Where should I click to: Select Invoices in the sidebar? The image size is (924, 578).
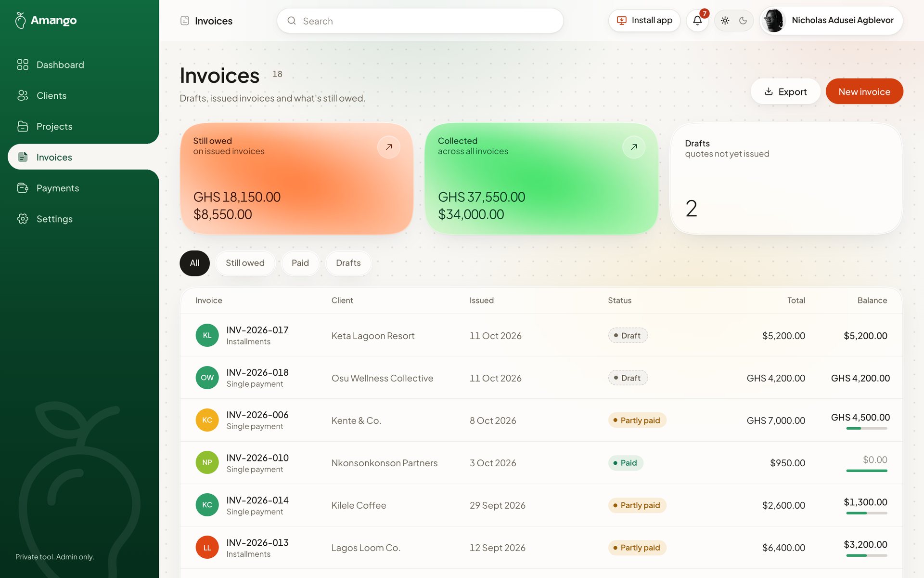click(x=83, y=157)
